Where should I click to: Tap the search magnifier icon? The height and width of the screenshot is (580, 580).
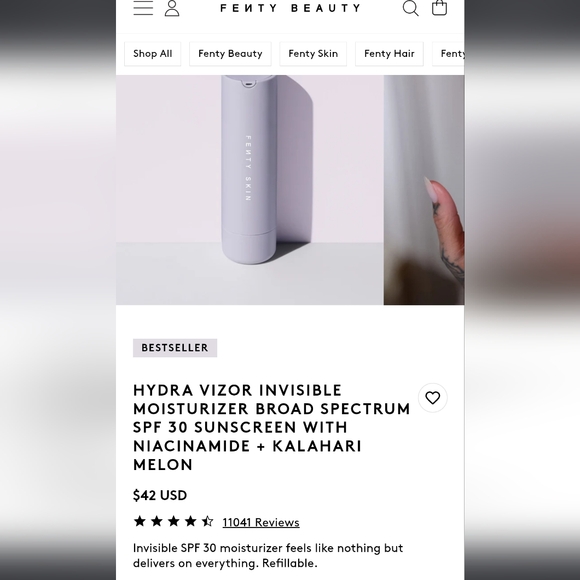pyautogui.click(x=411, y=8)
